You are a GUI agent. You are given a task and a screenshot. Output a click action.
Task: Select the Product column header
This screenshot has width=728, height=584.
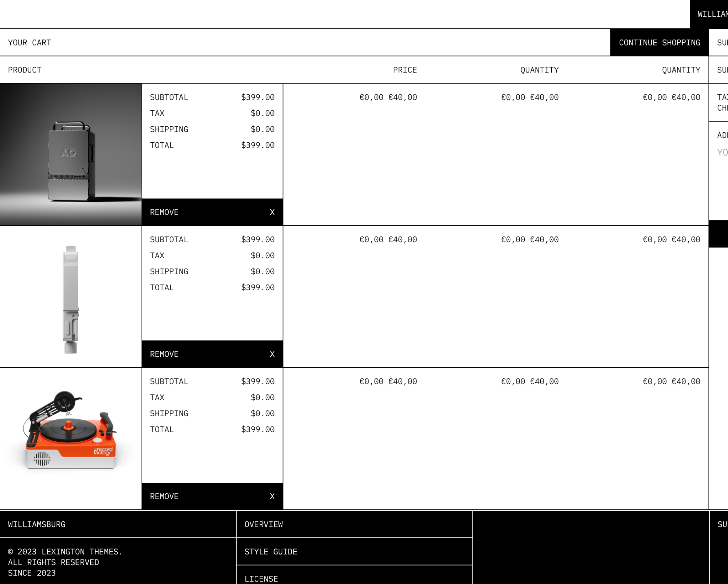(25, 70)
